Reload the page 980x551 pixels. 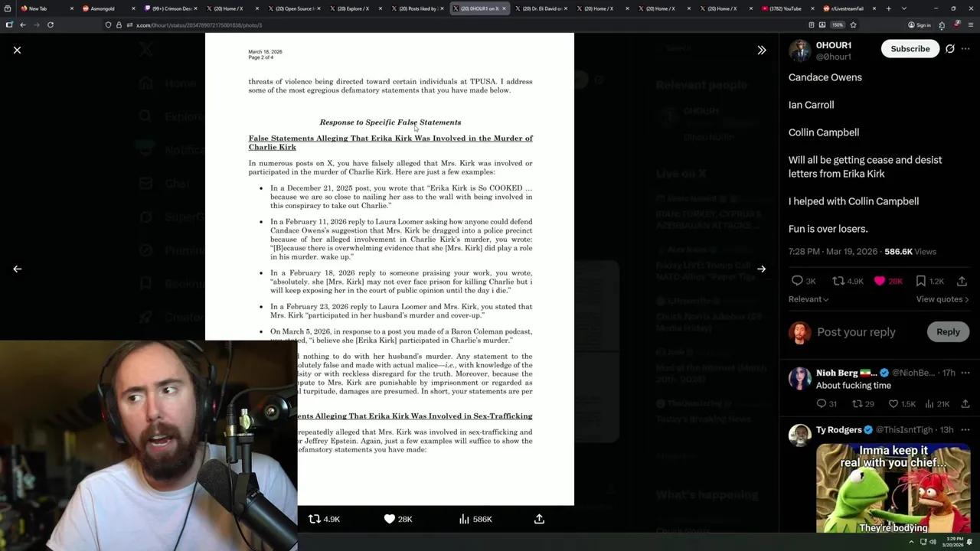pyautogui.click(x=51, y=24)
